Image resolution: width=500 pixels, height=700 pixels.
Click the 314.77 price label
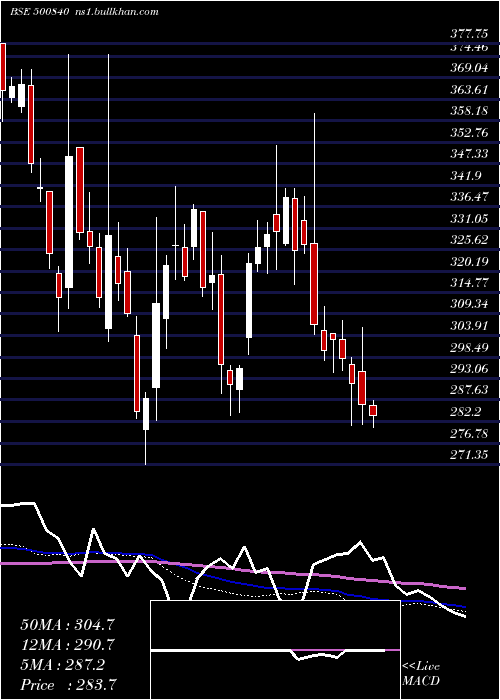pyautogui.click(x=468, y=283)
